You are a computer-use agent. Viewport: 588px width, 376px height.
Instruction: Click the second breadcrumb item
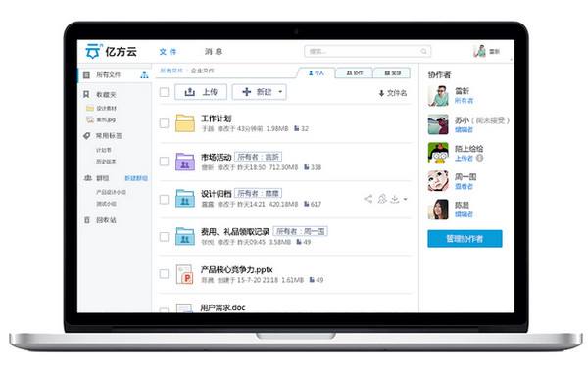tap(203, 70)
